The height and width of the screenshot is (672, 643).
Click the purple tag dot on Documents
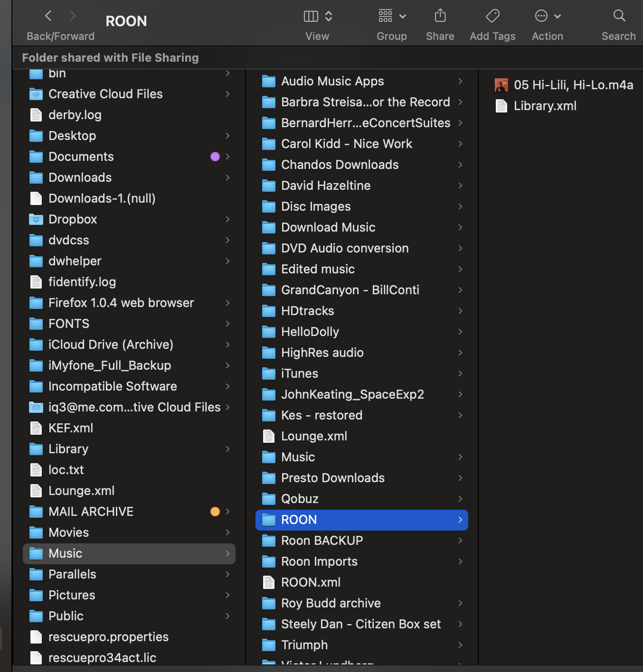[215, 157]
